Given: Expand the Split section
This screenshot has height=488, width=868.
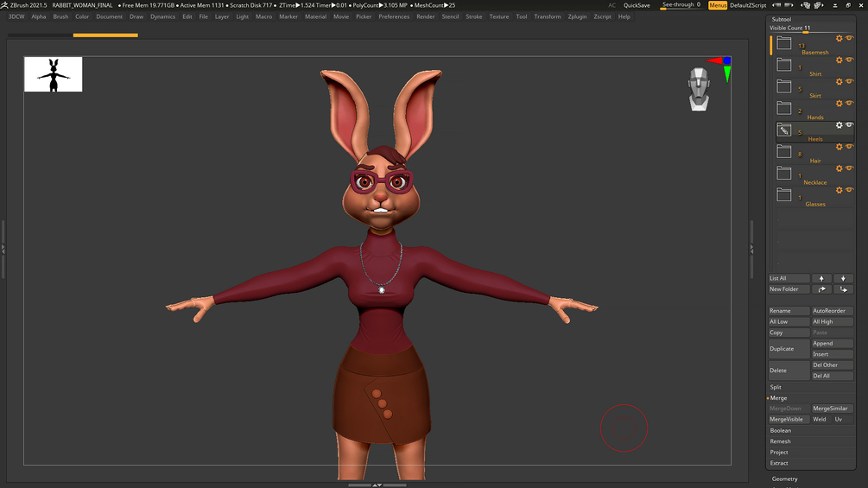Looking at the screenshot, I should pyautogui.click(x=776, y=387).
